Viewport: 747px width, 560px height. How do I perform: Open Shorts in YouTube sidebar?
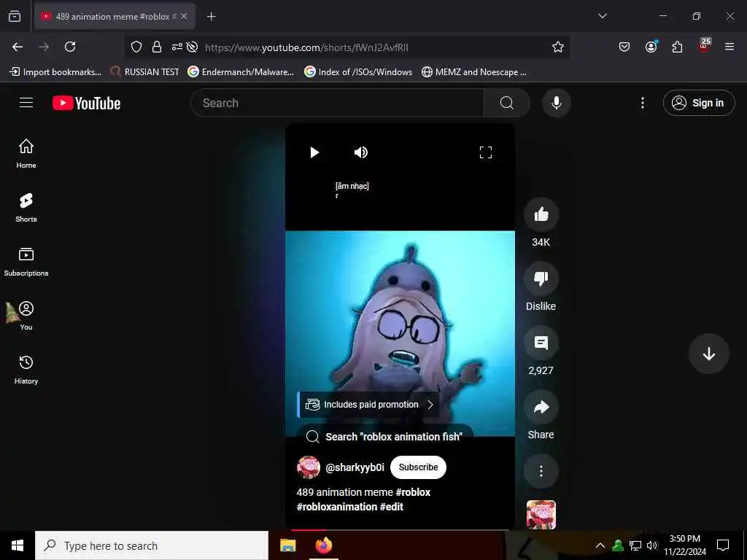point(26,208)
